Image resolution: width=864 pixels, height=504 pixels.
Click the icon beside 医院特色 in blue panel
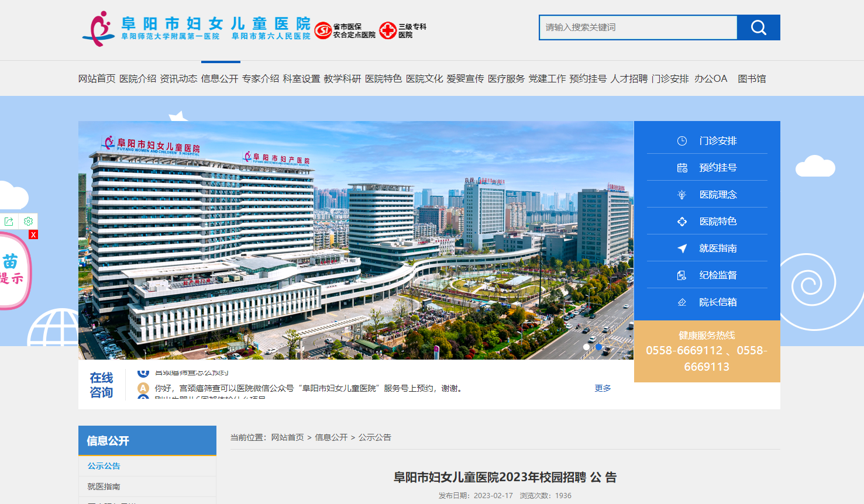click(682, 222)
